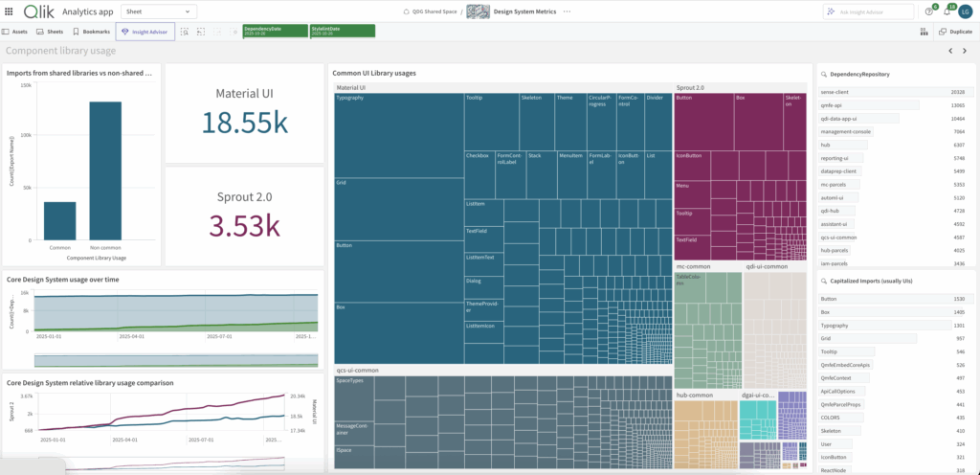Click the step back selections icon

(201, 32)
